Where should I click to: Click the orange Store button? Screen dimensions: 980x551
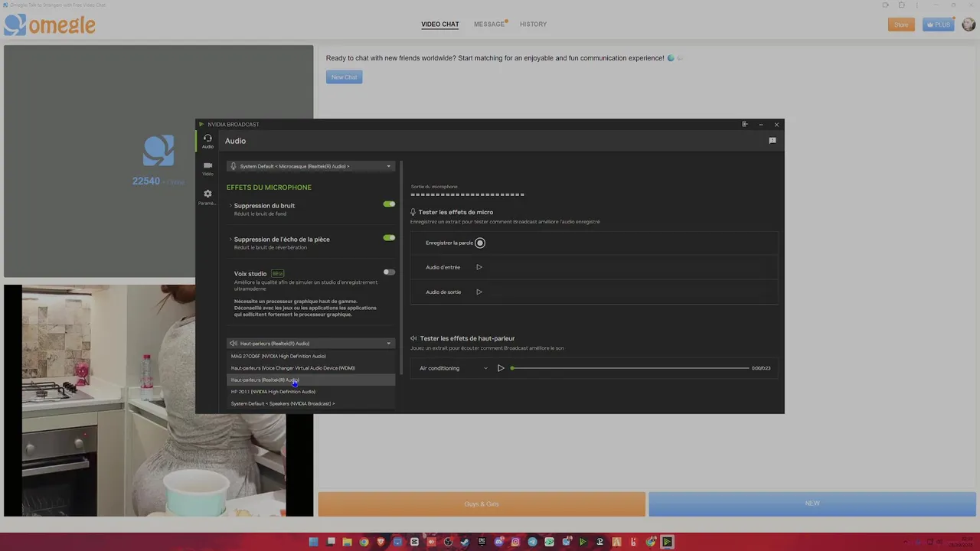point(901,24)
